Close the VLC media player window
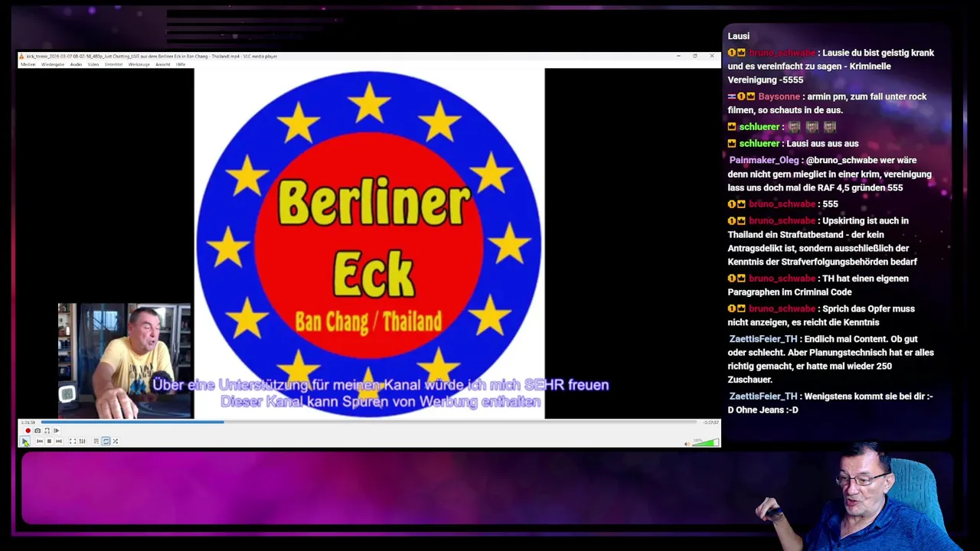Image resolution: width=980 pixels, height=551 pixels. click(x=712, y=56)
